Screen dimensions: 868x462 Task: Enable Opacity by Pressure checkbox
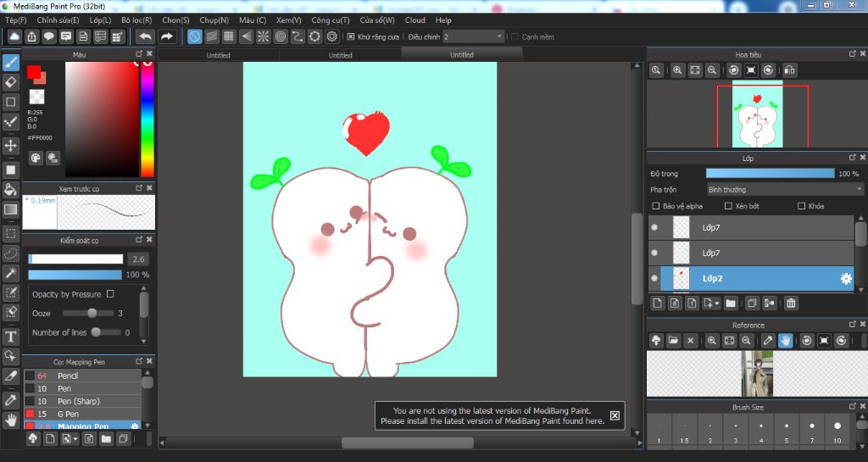pyautogui.click(x=110, y=294)
